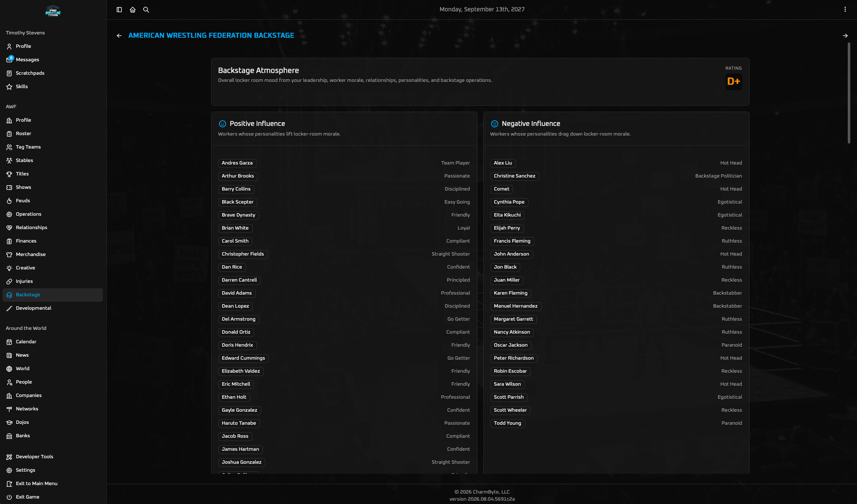The image size is (857, 504).
Task: Open Todd Young worker tag
Action: (x=507, y=424)
